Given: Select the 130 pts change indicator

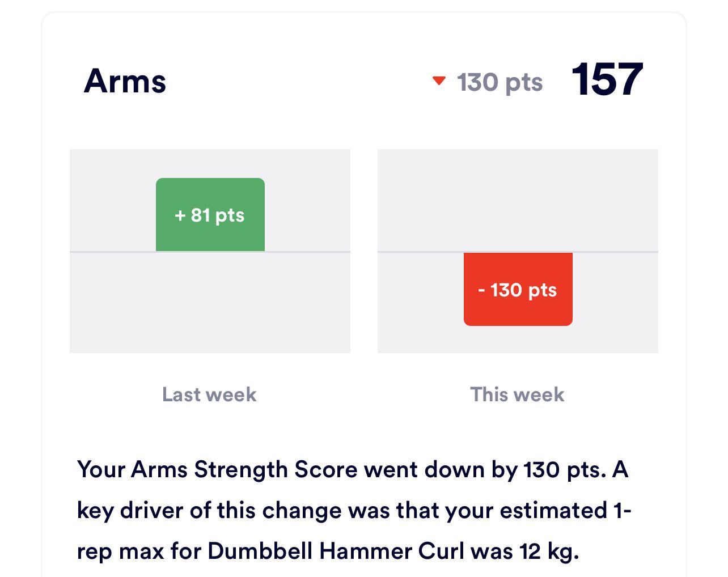Looking at the screenshot, I should click(499, 82).
